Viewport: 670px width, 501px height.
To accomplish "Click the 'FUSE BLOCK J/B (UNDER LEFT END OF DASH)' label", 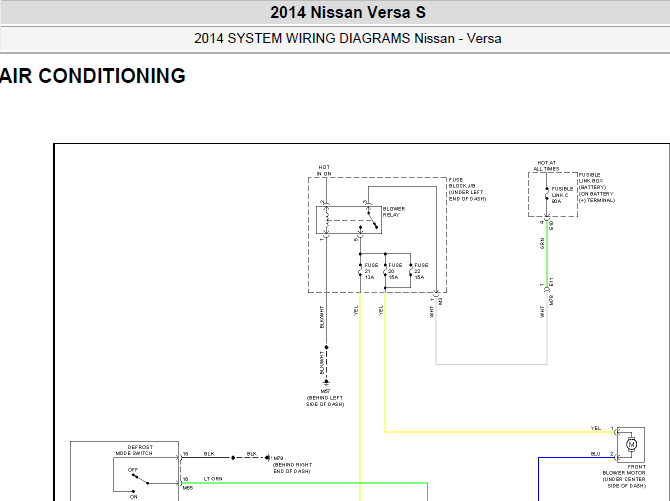I will click(x=467, y=189).
